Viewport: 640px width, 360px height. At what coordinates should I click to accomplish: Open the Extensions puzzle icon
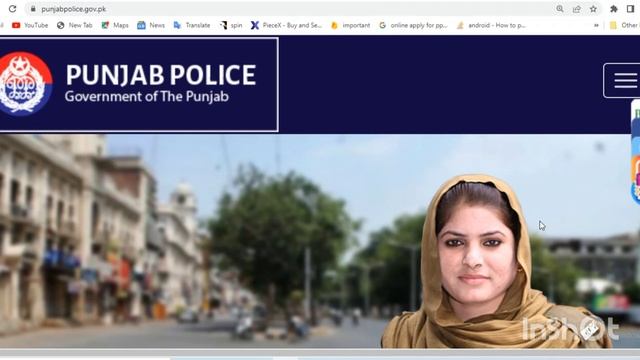click(x=613, y=9)
